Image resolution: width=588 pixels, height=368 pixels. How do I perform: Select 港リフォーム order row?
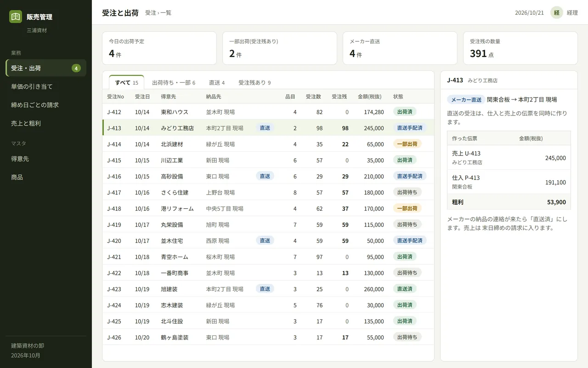268,208
